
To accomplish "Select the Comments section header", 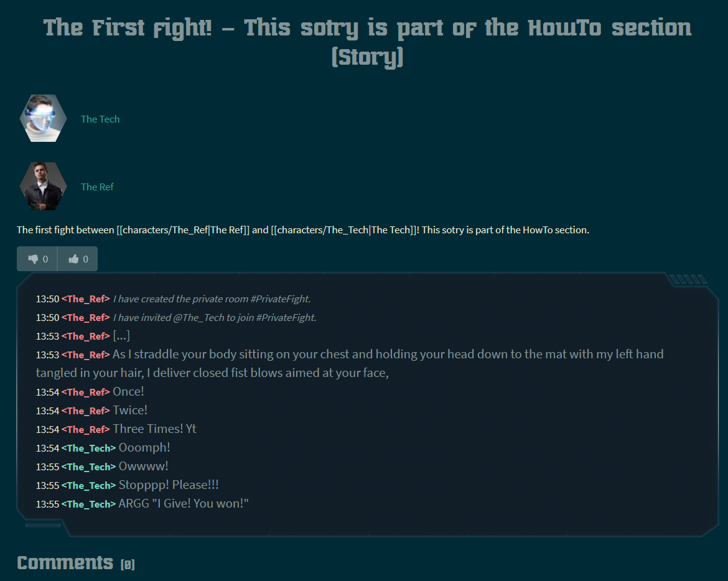I will [65, 563].
